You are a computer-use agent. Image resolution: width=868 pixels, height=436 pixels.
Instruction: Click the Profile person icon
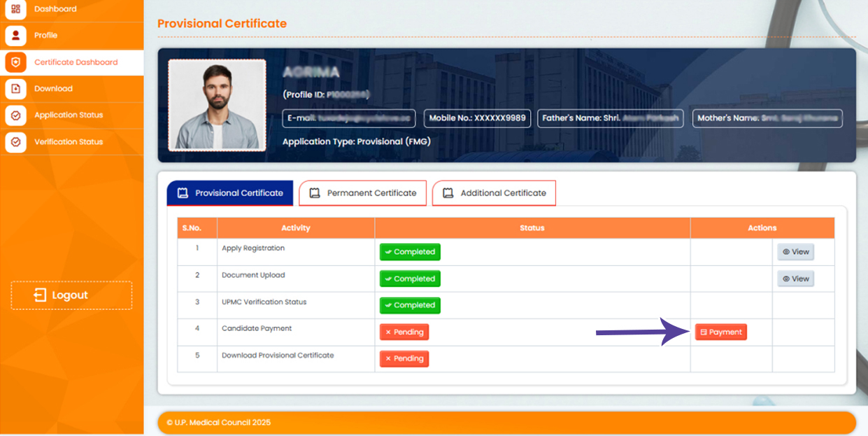click(x=15, y=35)
